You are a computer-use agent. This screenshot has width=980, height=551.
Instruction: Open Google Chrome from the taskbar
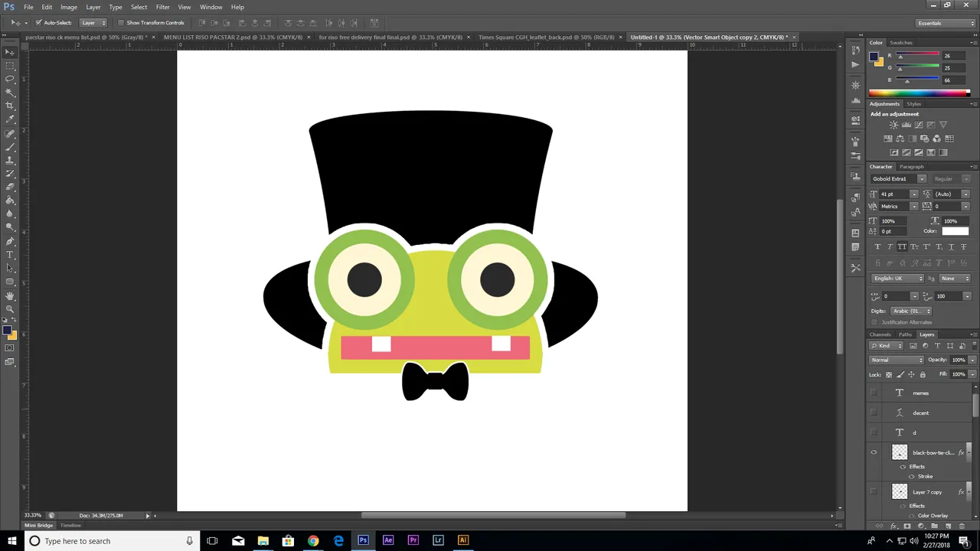pyautogui.click(x=313, y=541)
